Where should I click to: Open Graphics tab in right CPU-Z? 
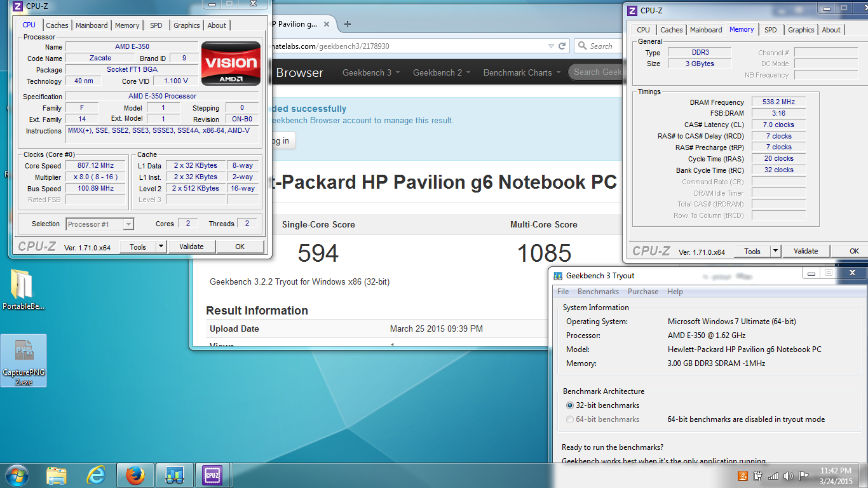(x=801, y=30)
